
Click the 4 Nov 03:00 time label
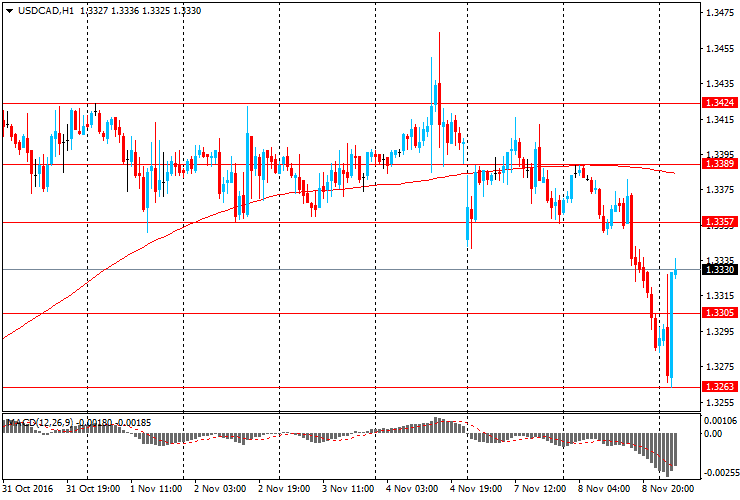pos(413,490)
